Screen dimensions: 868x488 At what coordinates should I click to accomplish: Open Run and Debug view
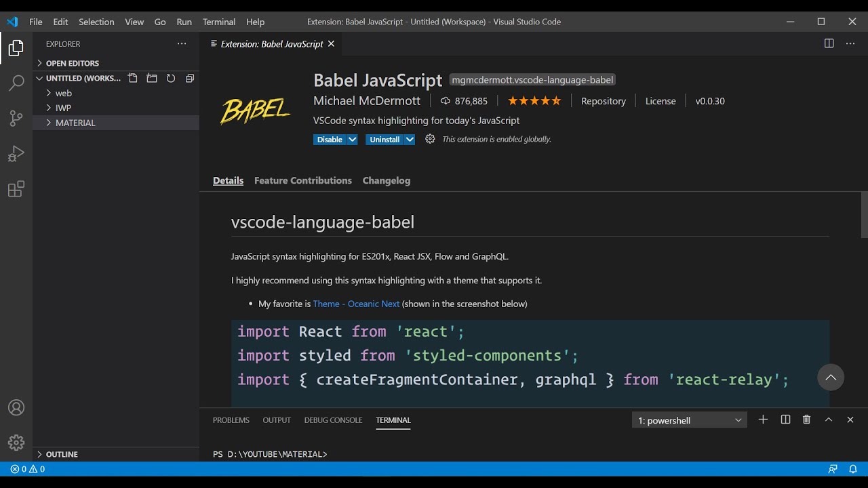16,154
